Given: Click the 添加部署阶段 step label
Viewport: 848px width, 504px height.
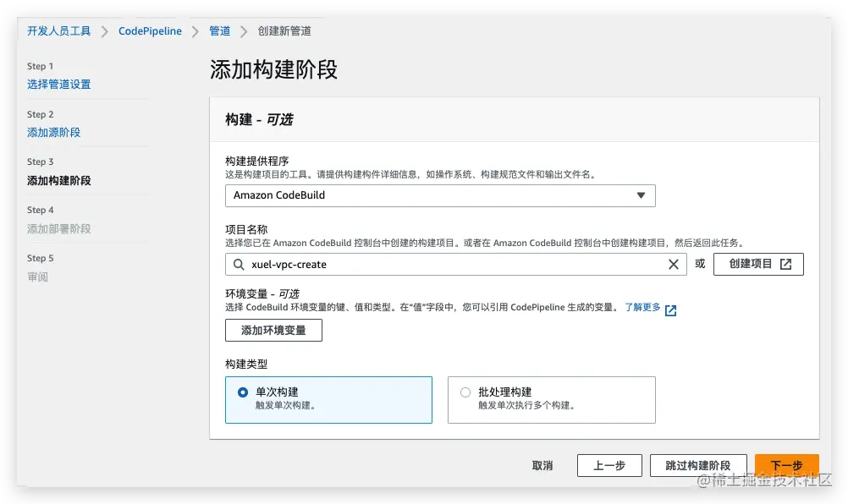Looking at the screenshot, I should click(x=59, y=228).
